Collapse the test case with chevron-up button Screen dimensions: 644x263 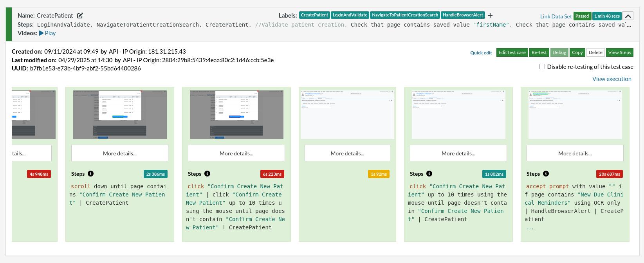click(628, 16)
